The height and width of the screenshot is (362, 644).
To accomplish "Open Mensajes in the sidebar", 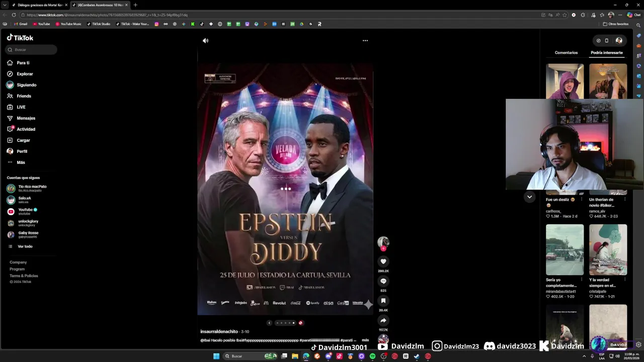I will click(x=21, y=118).
